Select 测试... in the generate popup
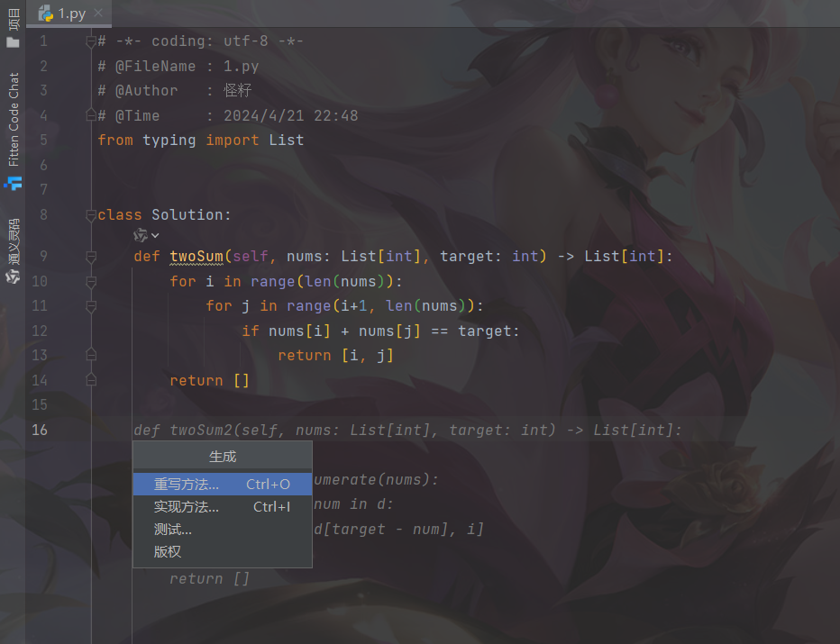 pos(223,530)
